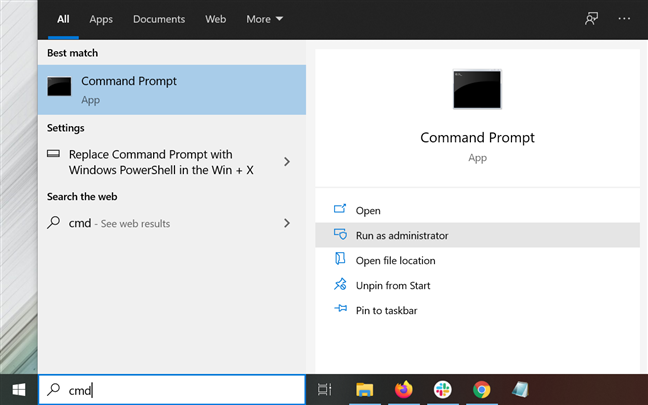Open Google Chrome from the taskbar

pos(481,389)
